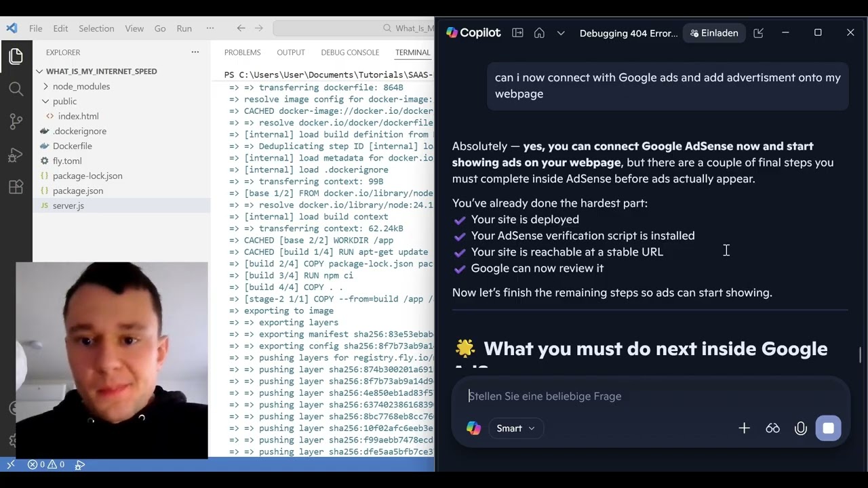Focus the 'Stellen Sie eine beliebige Frage' input
This screenshot has width=868, height=488.
pyautogui.click(x=651, y=396)
